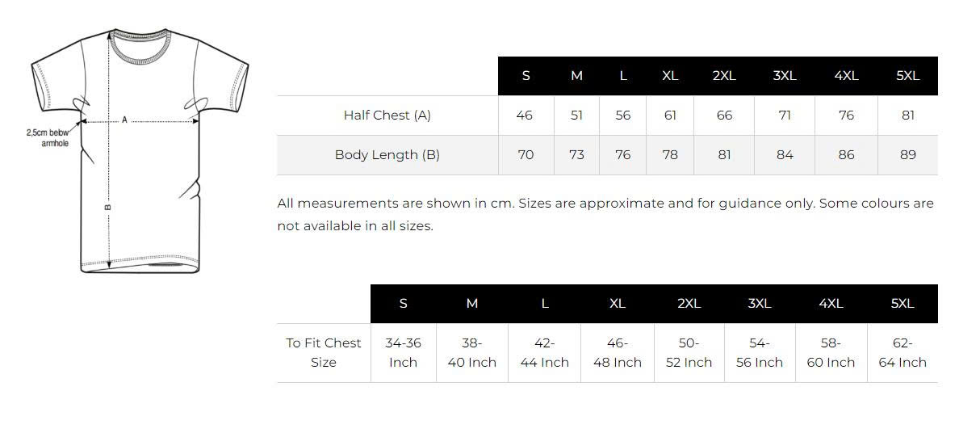Select the 'To Fit Chest Size' row label
The image size is (980, 433).
(323, 353)
